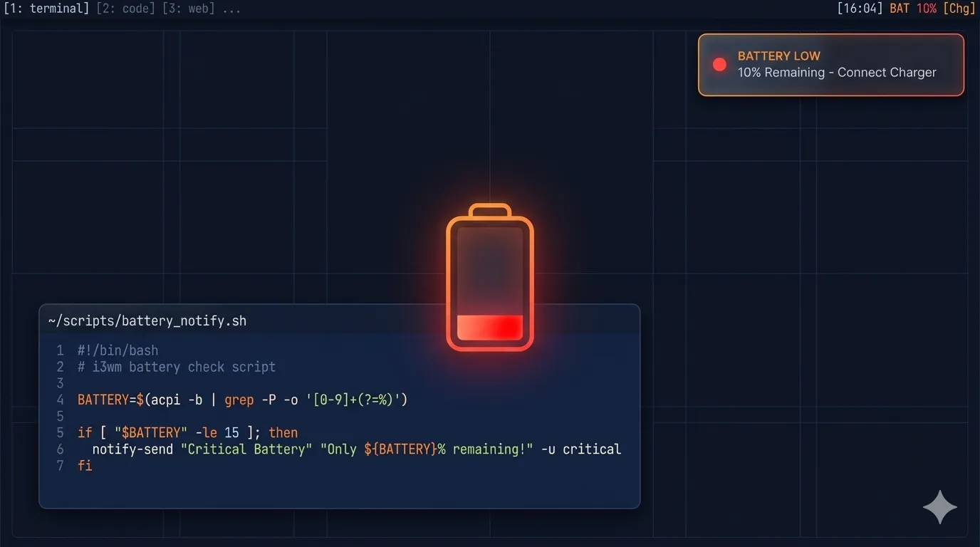980x547 pixels.
Task: Switch to the 2: code workspace
Action: tap(124, 9)
